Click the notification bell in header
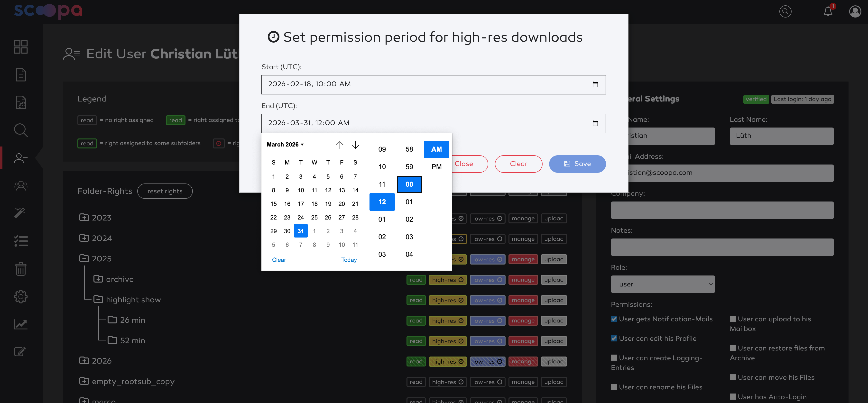This screenshot has width=868, height=403. click(828, 11)
